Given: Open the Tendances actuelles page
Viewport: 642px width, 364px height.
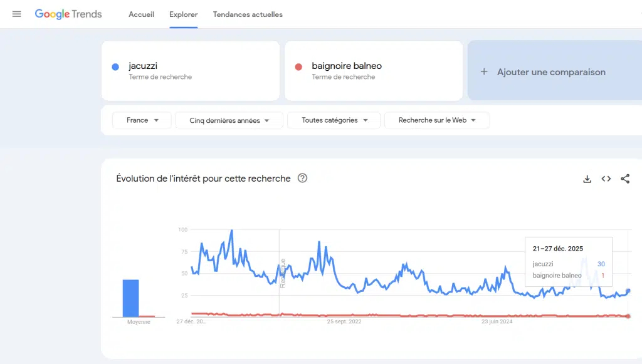Looking at the screenshot, I should (248, 14).
